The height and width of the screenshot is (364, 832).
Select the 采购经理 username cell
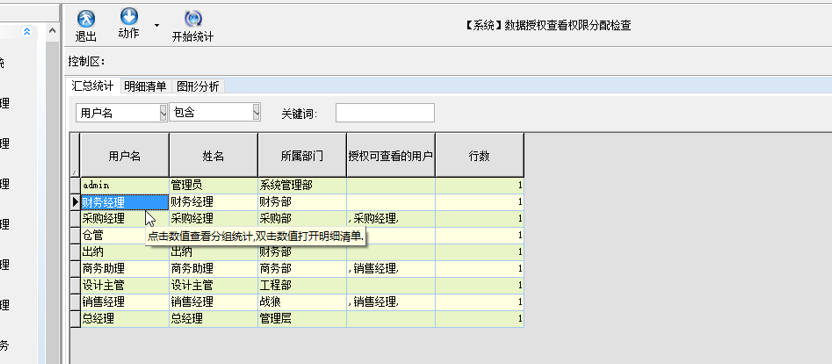[x=125, y=219]
